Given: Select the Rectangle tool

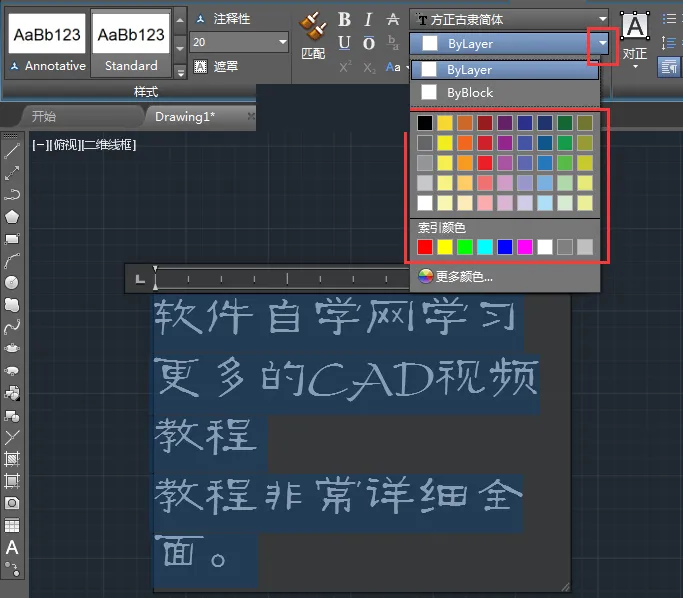Looking at the screenshot, I should point(12,239).
